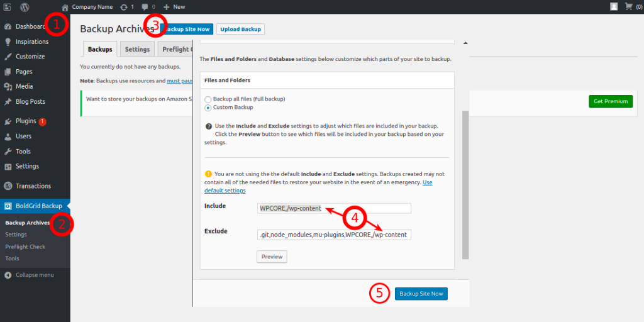Open the comments bubble icon
644x322 pixels.
[145, 7]
